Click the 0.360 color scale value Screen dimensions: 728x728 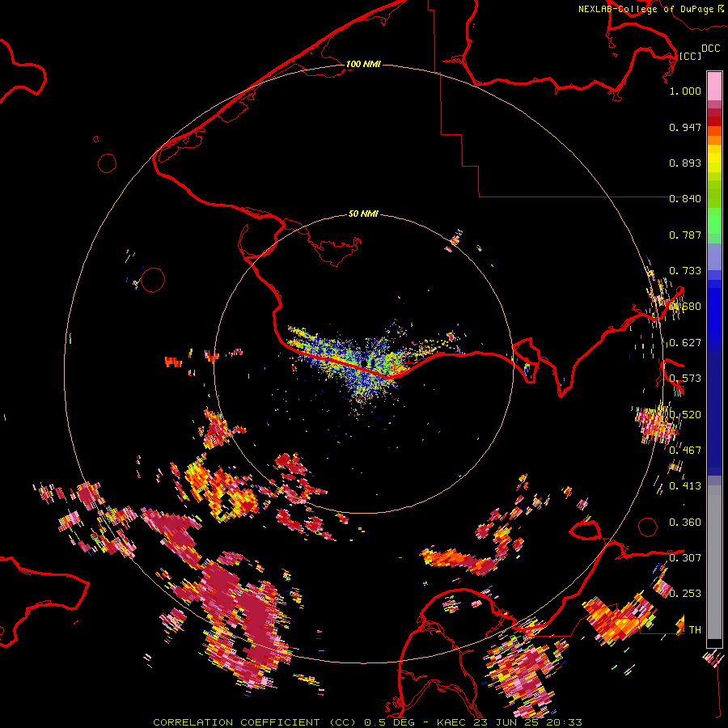click(x=685, y=523)
